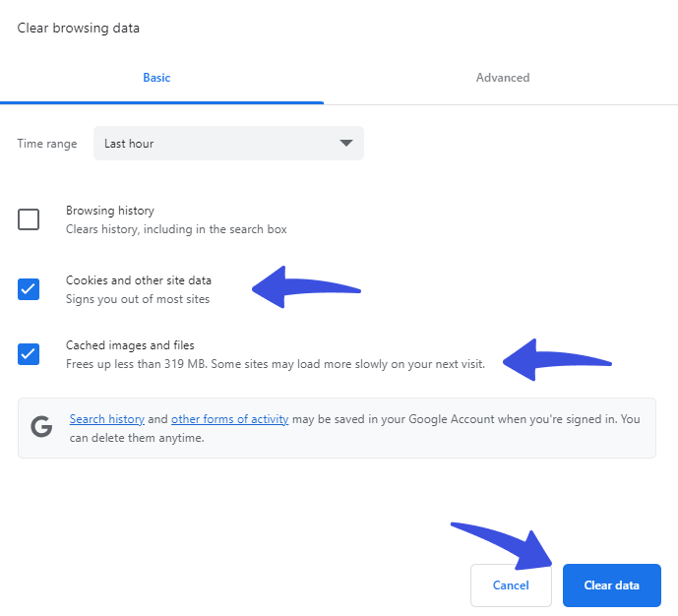The height and width of the screenshot is (616, 678).
Task: Click the dropdown arrow next to Last hour
Action: pyautogui.click(x=346, y=143)
